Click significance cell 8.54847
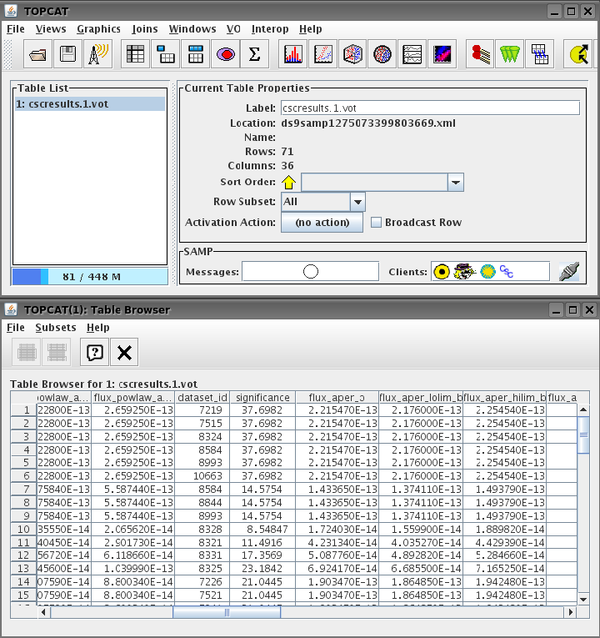The height and width of the screenshot is (638, 600). click(x=262, y=529)
